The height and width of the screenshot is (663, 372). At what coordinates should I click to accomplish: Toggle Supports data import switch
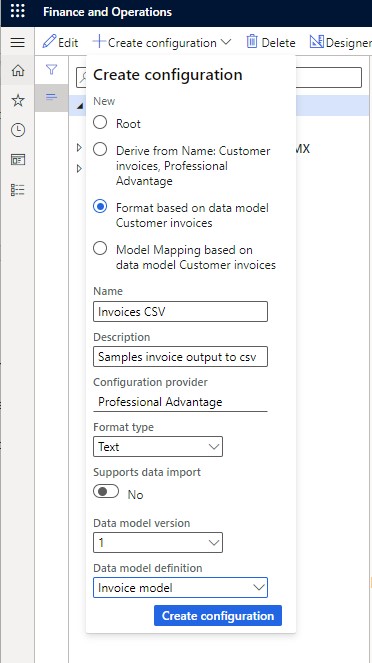point(106,492)
